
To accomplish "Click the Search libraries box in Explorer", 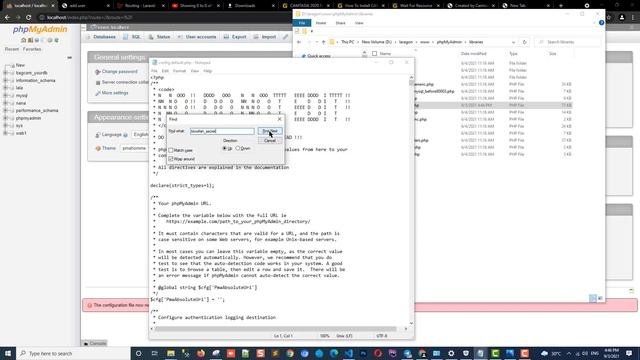I will click(x=568, y=42).
